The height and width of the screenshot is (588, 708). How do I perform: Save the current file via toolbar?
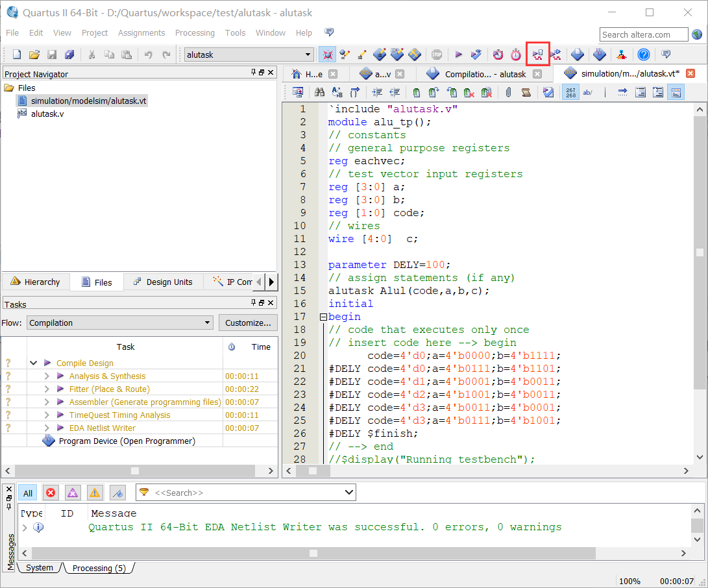coord(52,55)
